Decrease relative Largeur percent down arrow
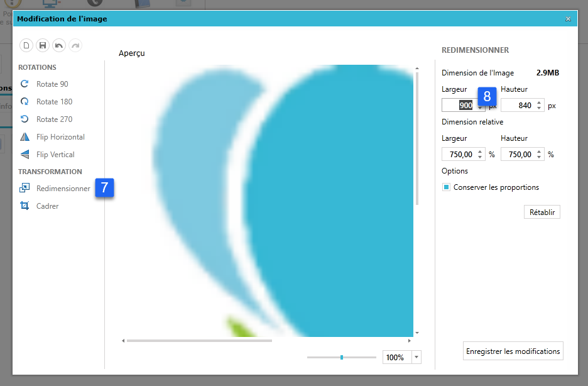 click(480, 157)
